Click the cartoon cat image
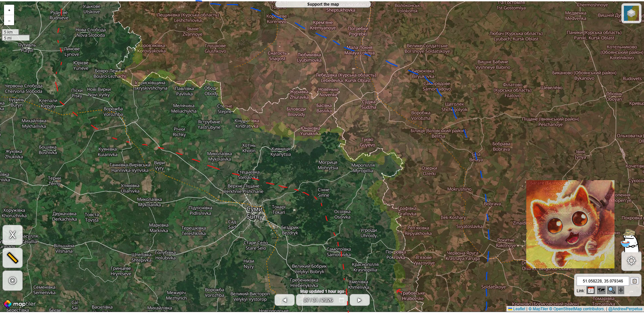The width and height of the screenshot is (644, 313). (x=570, y=224)
